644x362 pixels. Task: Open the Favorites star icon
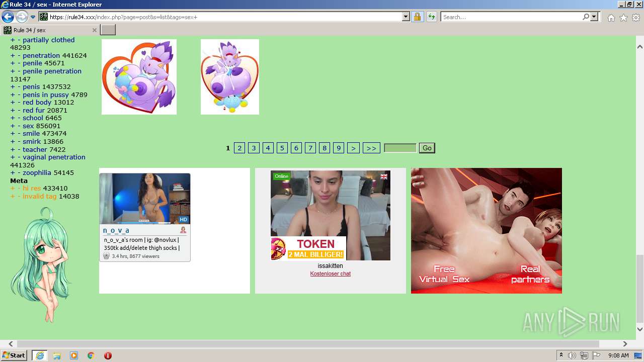pyautogui.click(x=623, y=18)
